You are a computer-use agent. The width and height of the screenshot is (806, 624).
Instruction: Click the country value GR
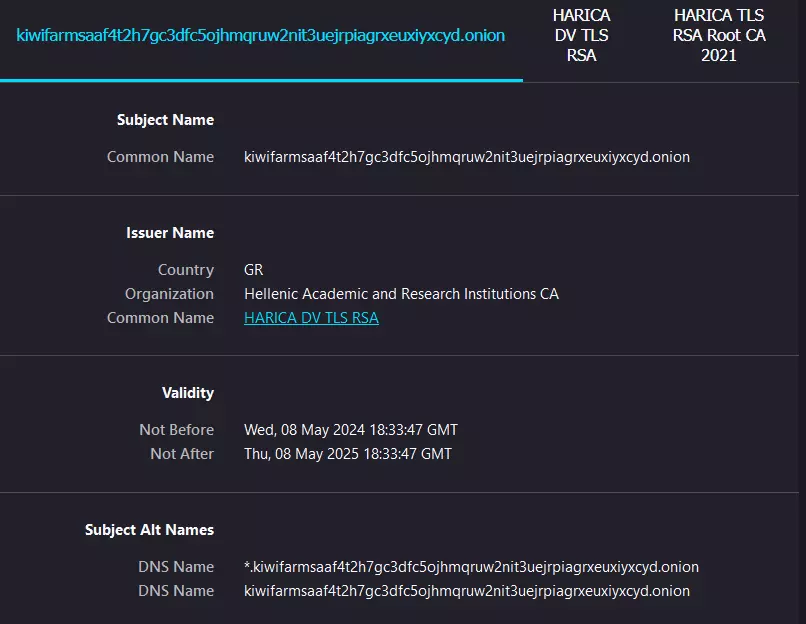tap(253, 269)
